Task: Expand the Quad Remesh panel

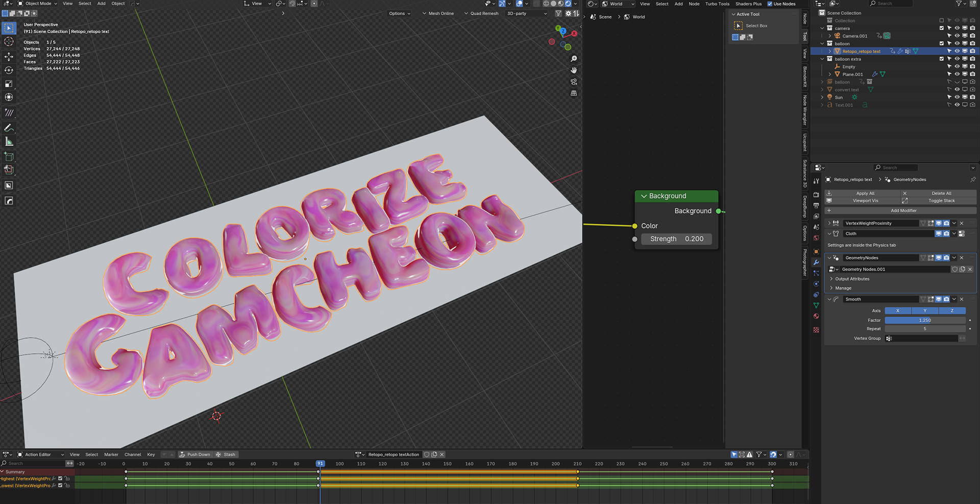Action: click(481, 13)
